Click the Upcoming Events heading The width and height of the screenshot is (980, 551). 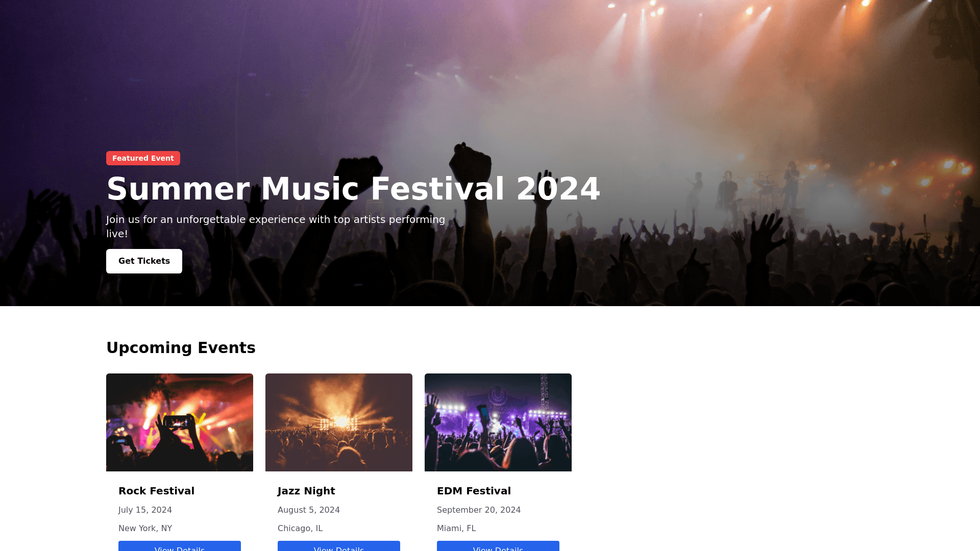pos(181,347)
